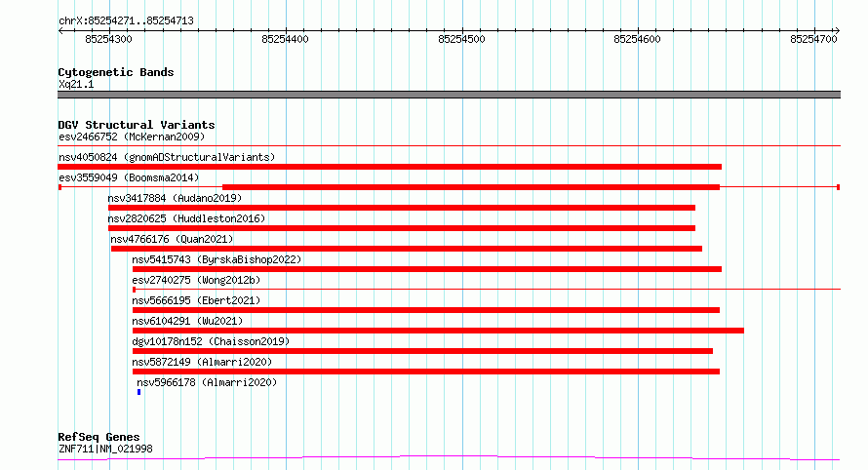
Task: Click the red bar below nsv5666195
Action: click(425, 310)
